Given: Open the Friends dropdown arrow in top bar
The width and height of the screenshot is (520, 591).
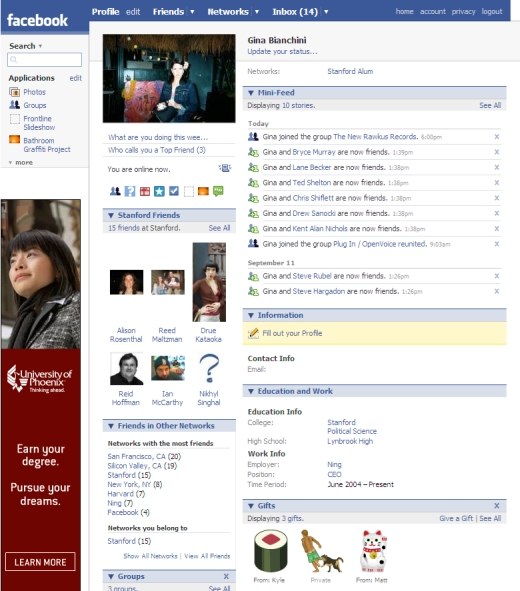Looking at the screenshot, I should coord(192,12).
